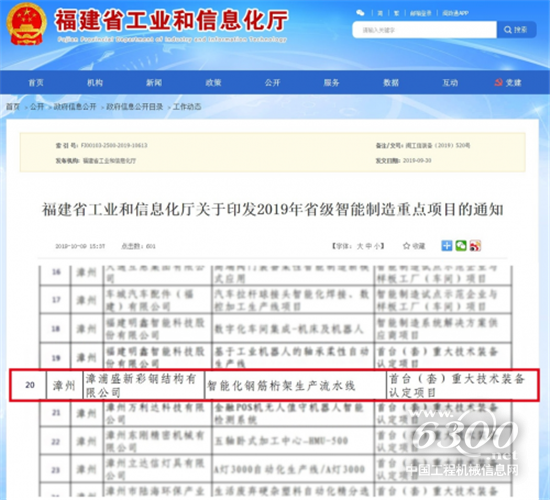Open the 公开 navigation tab
The height and width of the screenshot is (500, 550).
click(272, 82)
